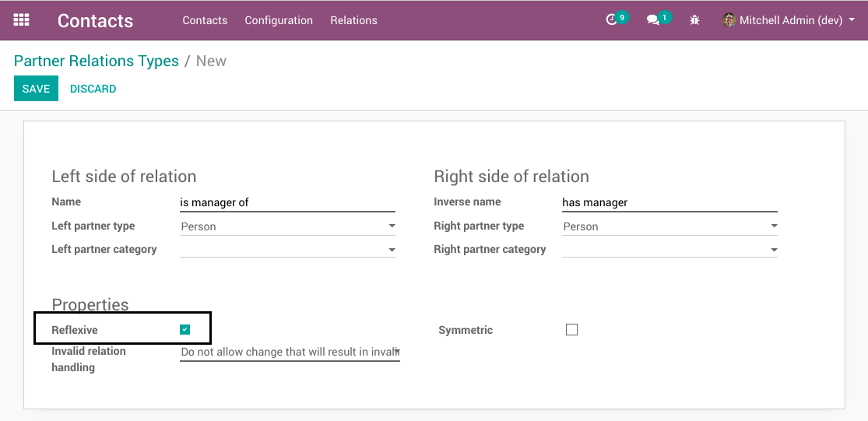Go to the Contacts menu item
The height and width of the screenshot is (421, 868).
pyautogui.click(x=205, y=20)
